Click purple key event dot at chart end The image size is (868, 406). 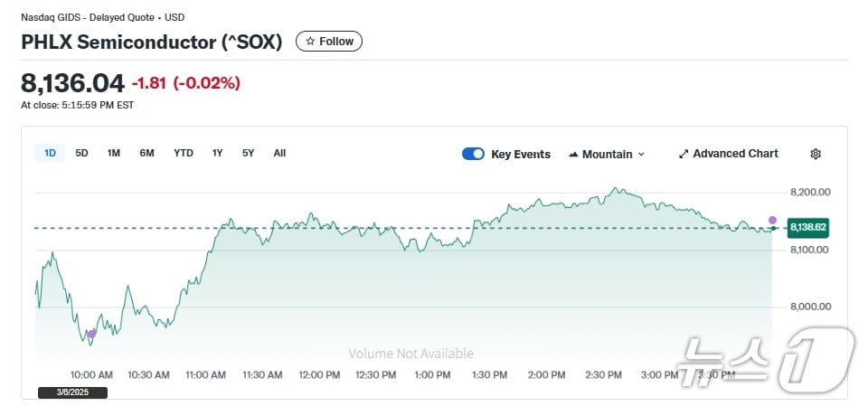(x=772, y=220)
